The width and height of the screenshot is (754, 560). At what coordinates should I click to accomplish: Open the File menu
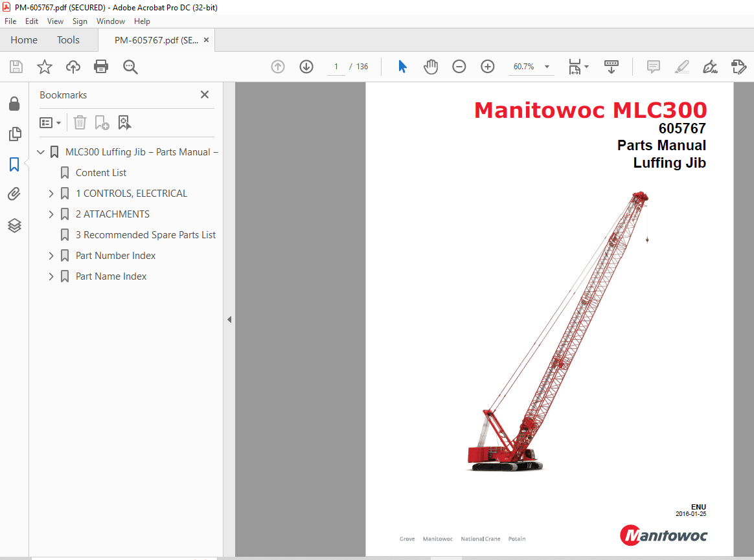10,21
